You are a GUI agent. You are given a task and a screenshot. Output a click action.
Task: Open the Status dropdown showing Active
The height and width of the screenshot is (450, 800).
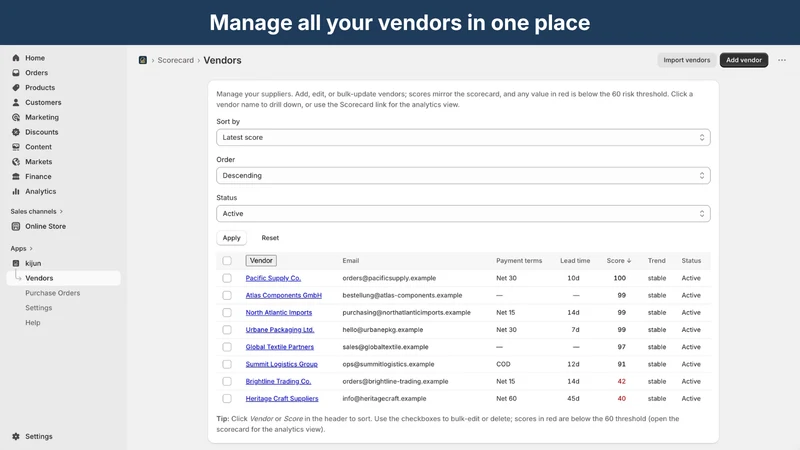pos(463,214)
